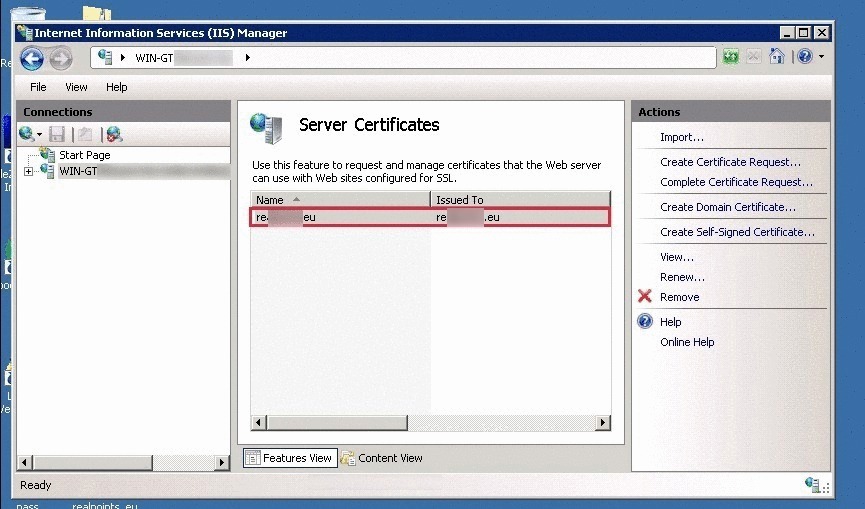Click Create Self-Signed Certificate link
The height and width of the screenshot is (509, 865).
[737, 232]
